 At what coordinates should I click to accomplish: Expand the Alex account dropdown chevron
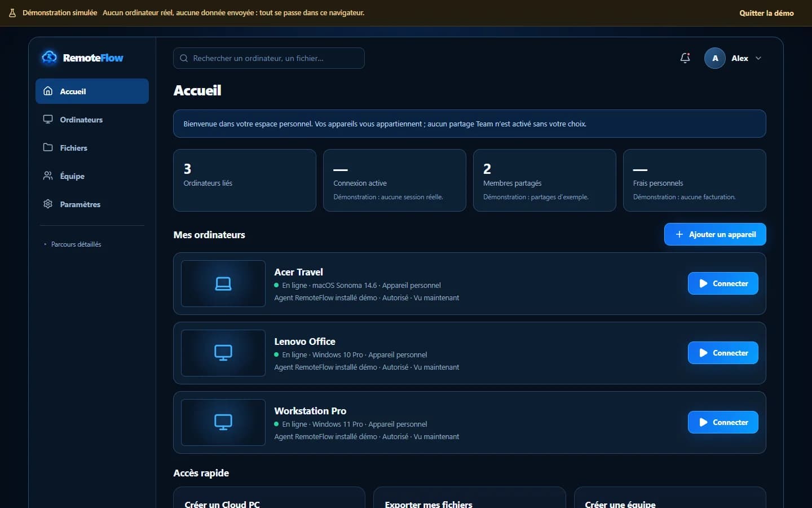(758, 58)
